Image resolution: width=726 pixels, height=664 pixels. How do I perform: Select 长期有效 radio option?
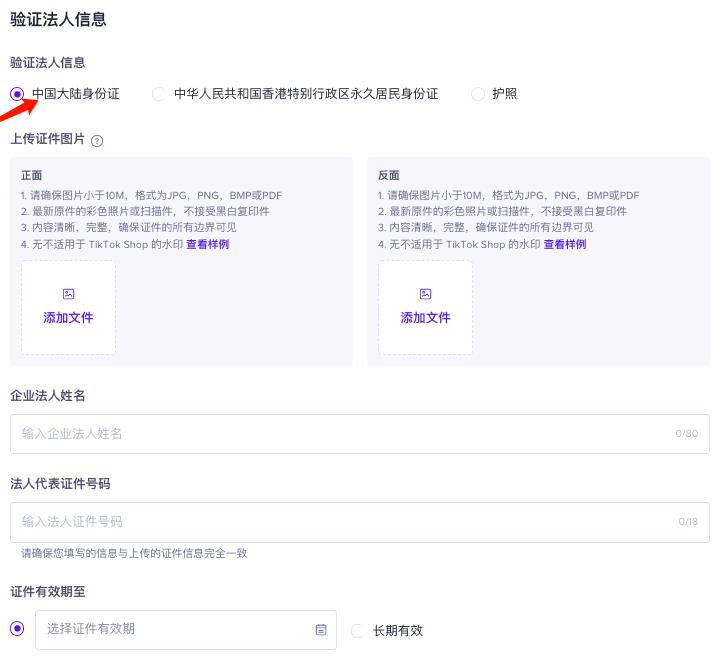(357, 631)
